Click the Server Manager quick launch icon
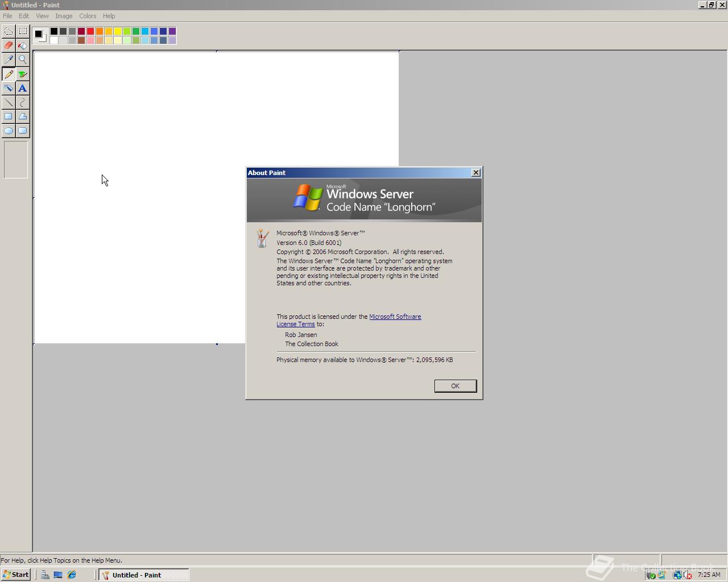Viewport: 728px width, 582px height. [45, 575]
